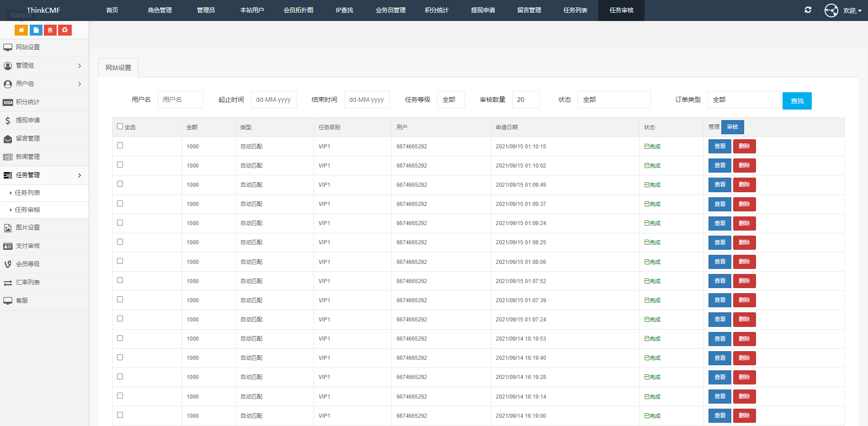Image resolution: width=868 pixels, height=426 pixels.
Task: Click 查看 for the 01:07:24 row
Action: pyautogui.click(x=720, y=319)
